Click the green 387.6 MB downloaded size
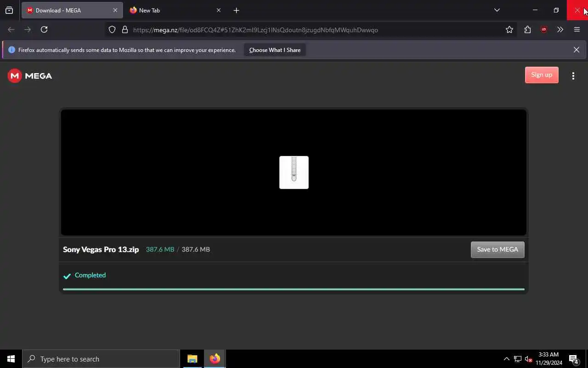588x368 pixels. click(x=160, y=249)
